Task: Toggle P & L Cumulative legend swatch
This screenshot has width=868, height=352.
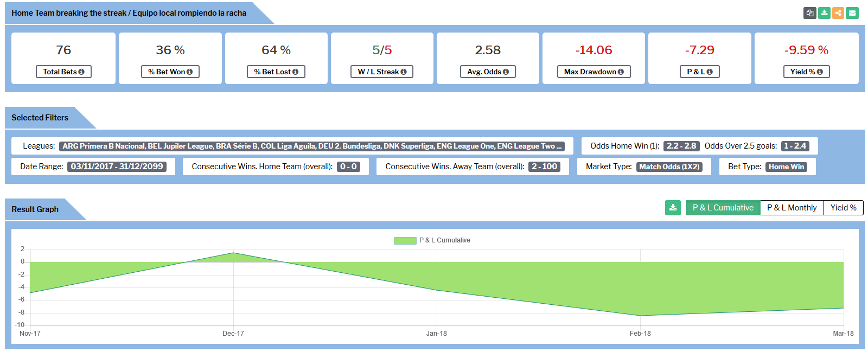Action: pyautogui.click(x=405, y=240)
